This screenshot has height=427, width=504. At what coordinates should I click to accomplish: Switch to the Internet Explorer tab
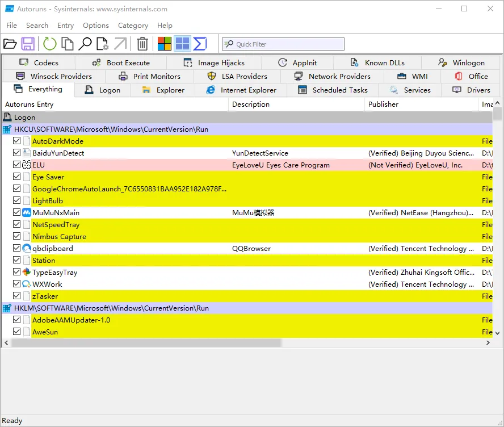(x=241, y=90)
